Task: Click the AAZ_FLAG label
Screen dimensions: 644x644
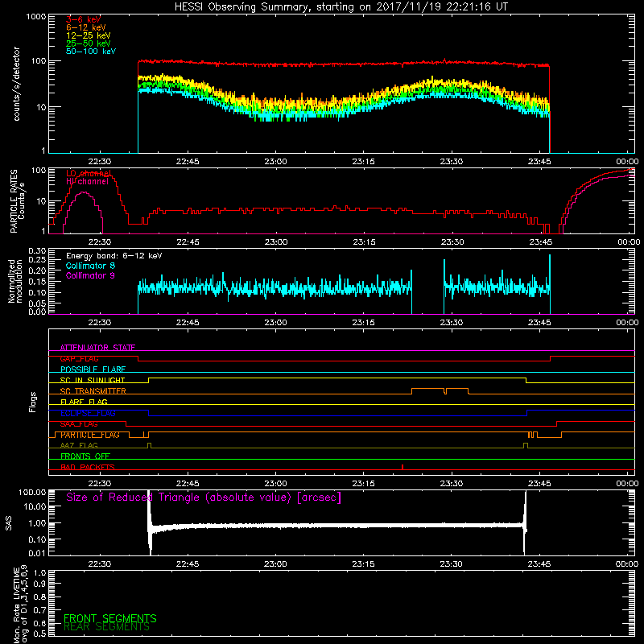Action: click(x=79, y=446)
